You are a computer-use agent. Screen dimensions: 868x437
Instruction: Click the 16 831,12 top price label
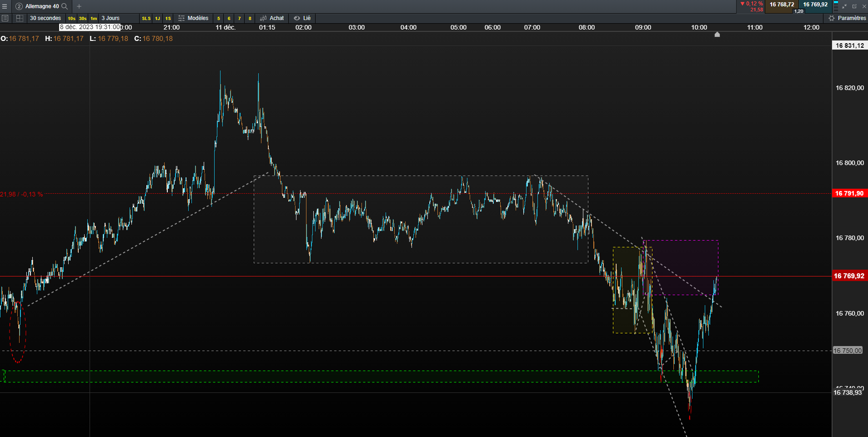[850, 45]
